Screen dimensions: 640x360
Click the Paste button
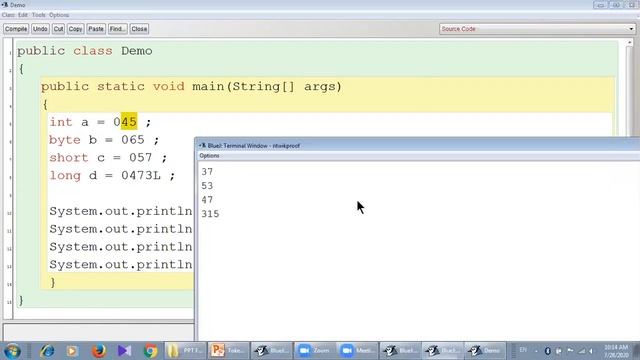96,29
